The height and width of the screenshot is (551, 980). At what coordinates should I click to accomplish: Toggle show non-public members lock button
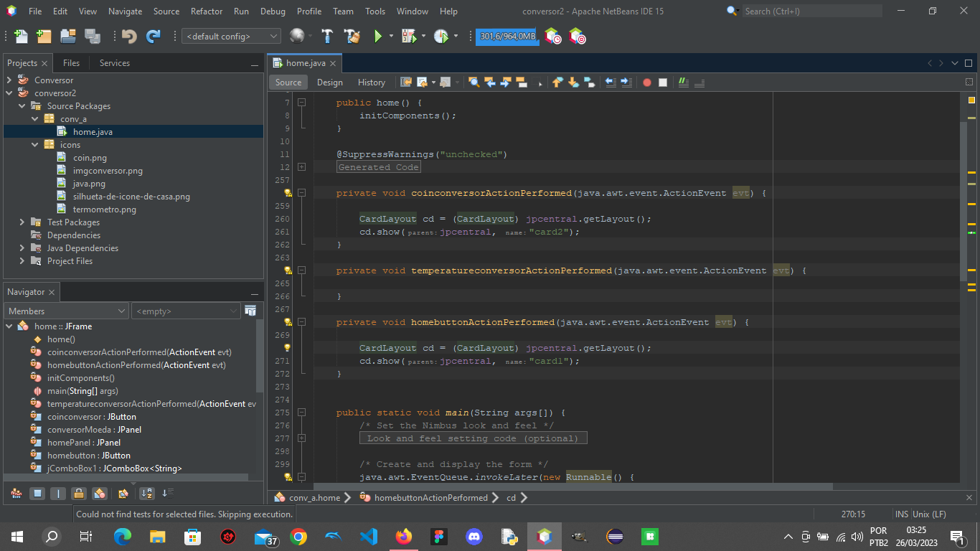point(79,494)
